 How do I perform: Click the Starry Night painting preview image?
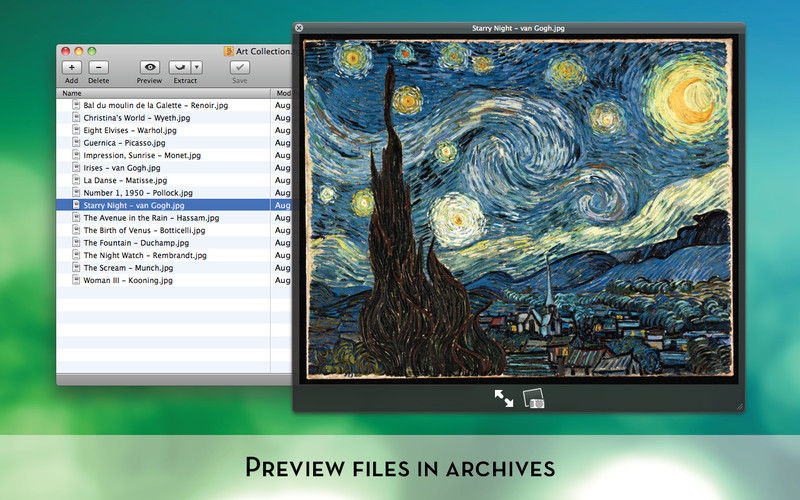[518, 209]
